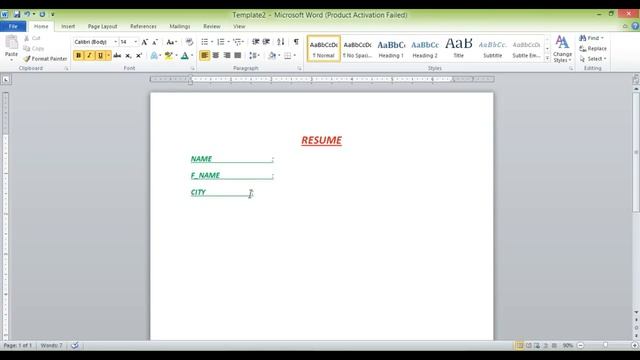
Task: Switch to the View tab
Action: (x=239, y=26)
